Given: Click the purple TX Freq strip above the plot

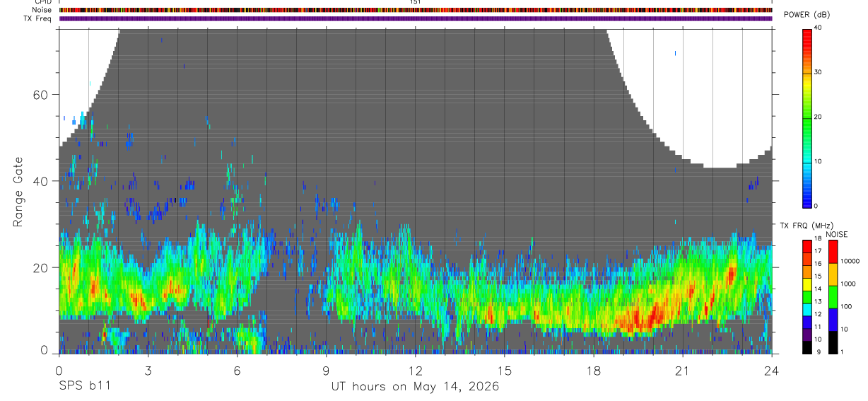Looking at the screenshot, I should point(416,18).
